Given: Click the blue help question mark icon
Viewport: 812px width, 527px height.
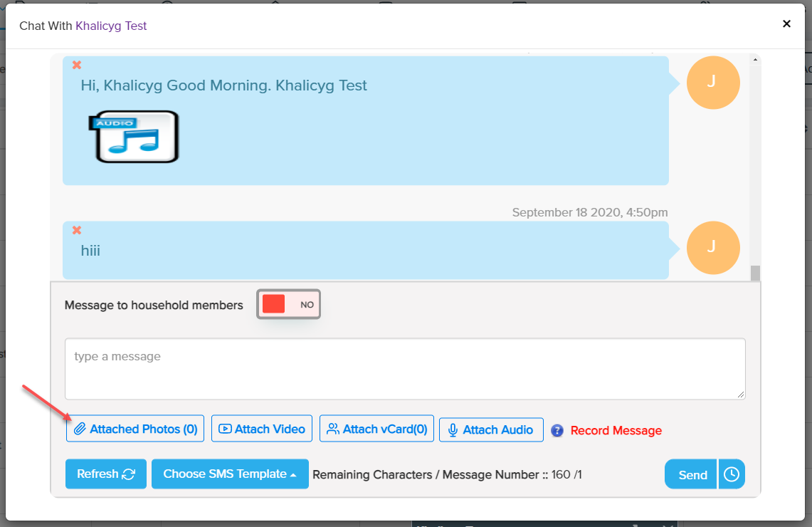Looking at the screenshot, I should (557, 430).
